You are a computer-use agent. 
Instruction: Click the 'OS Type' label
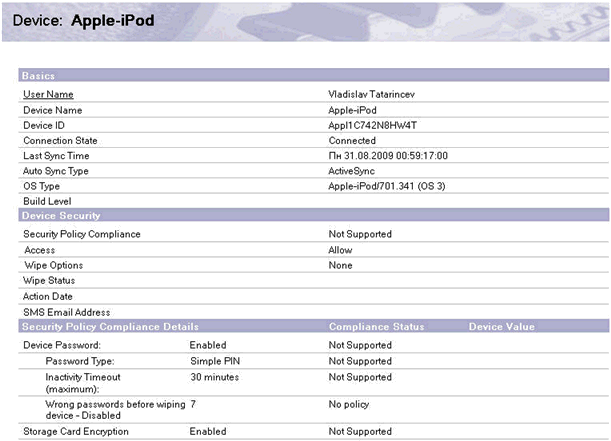41,186
